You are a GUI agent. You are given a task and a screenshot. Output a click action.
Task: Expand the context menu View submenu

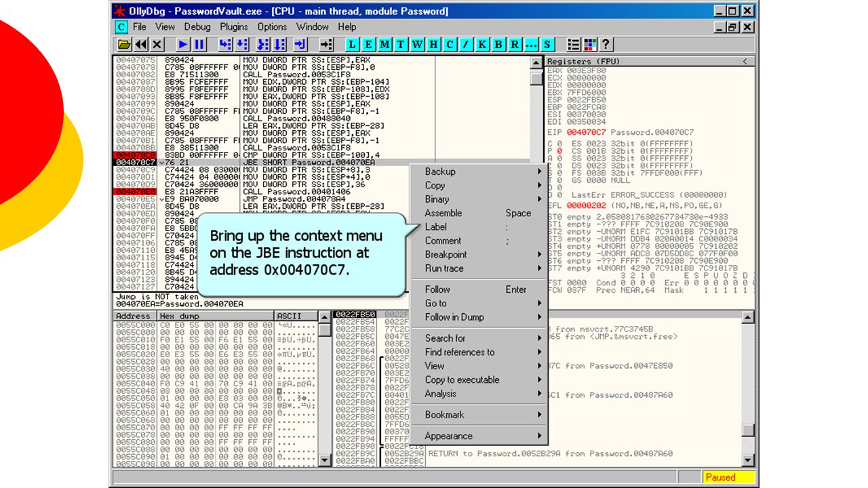click(479, 366)
